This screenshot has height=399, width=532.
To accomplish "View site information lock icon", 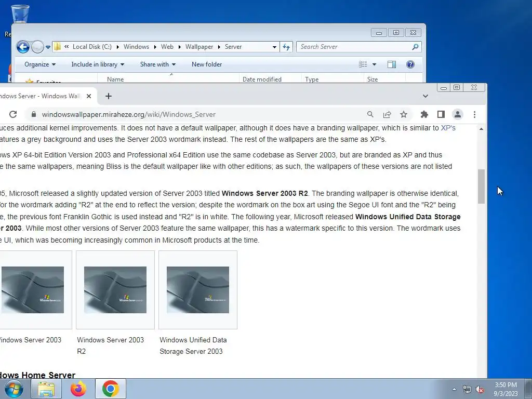I will pyautogui.click(x=34, y=114).
